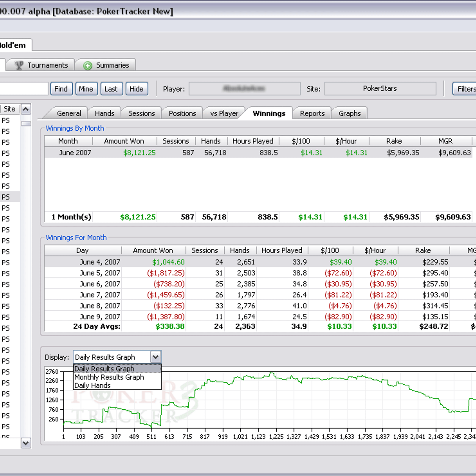Switch to the General tab

coord(69,113)
